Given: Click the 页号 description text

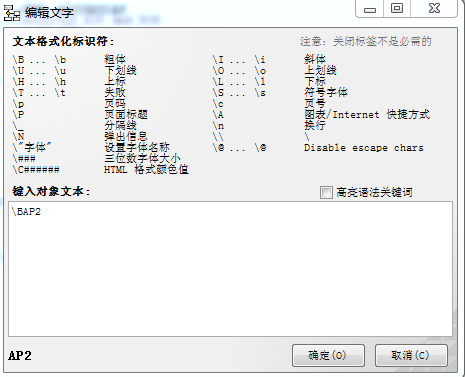Looking at the screenshot, I should [x=315, y=104].
